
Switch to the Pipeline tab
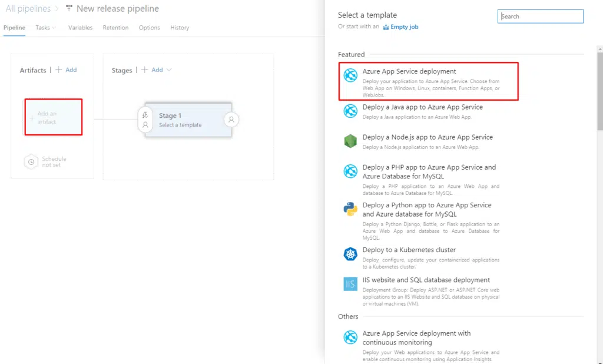coord(14,28)
